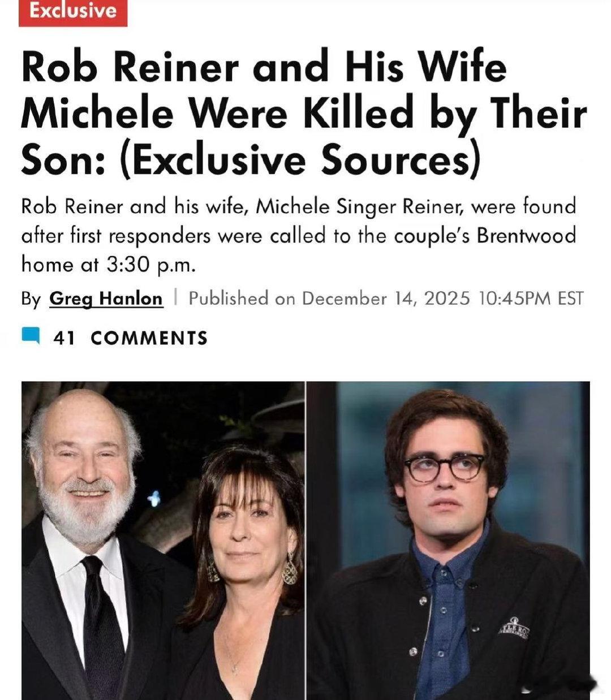Screen dimensions: 611x700
Task: Click the eyeglasses in the right photo
Action: 445,467
